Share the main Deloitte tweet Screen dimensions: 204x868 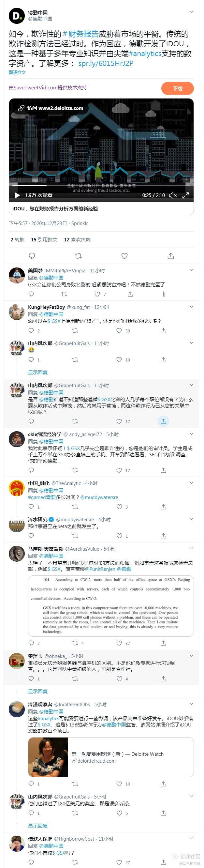(171, 256)
